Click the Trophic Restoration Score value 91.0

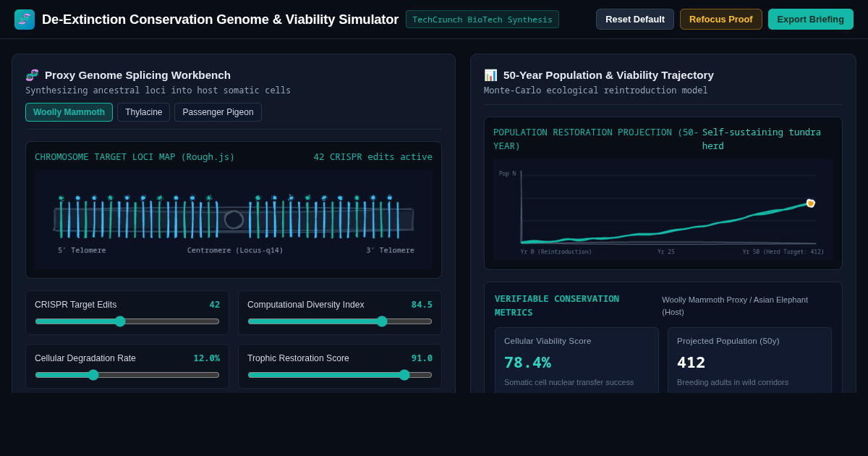(422, 358)
